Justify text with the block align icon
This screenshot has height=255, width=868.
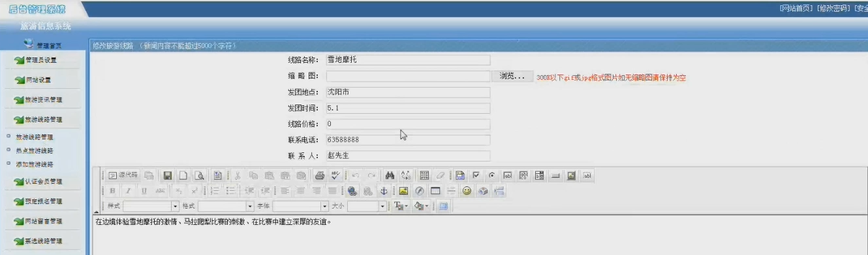click(x=332, y=191)
